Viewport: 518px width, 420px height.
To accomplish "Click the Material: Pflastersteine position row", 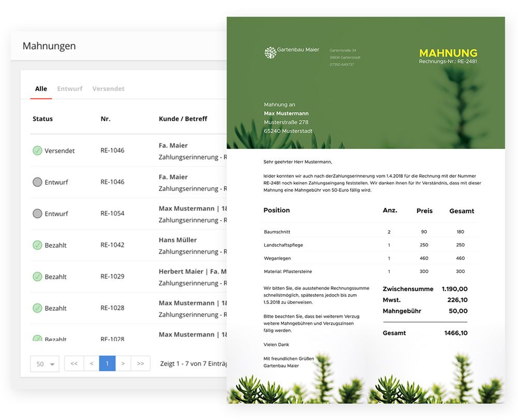I will [370, 271].
